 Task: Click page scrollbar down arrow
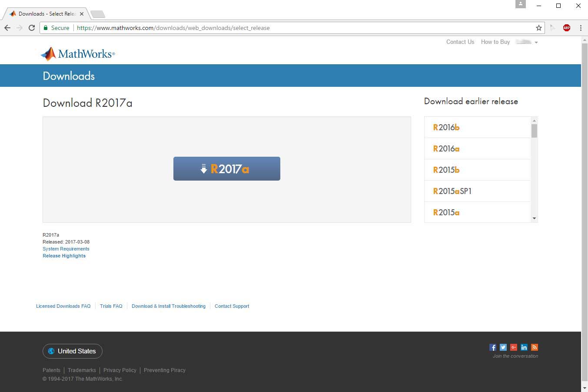pos(585,388)
